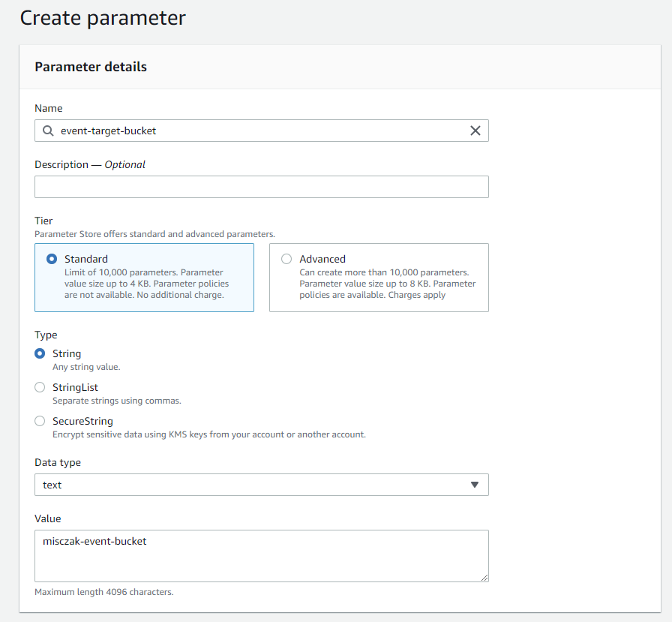
Task: Click the 'text' label inside Data type selector
Action: tap(52, 485)
